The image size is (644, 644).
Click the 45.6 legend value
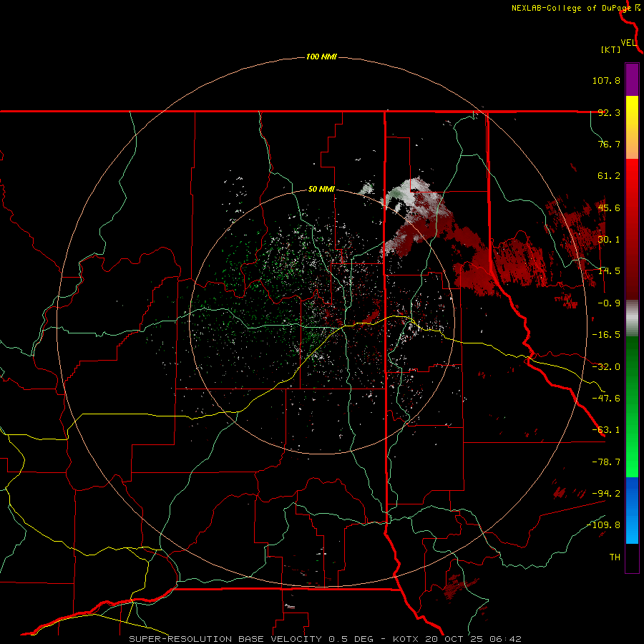point(609,208)
